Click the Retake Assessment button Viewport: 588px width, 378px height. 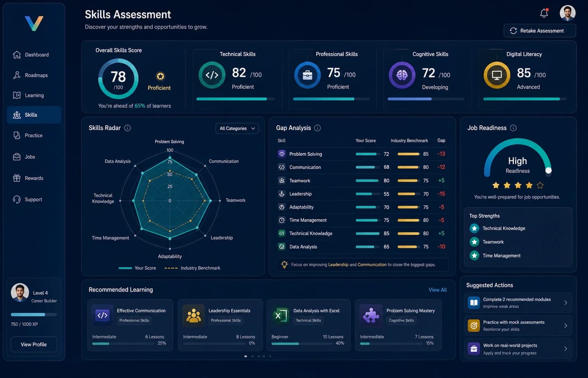point(540,31)
